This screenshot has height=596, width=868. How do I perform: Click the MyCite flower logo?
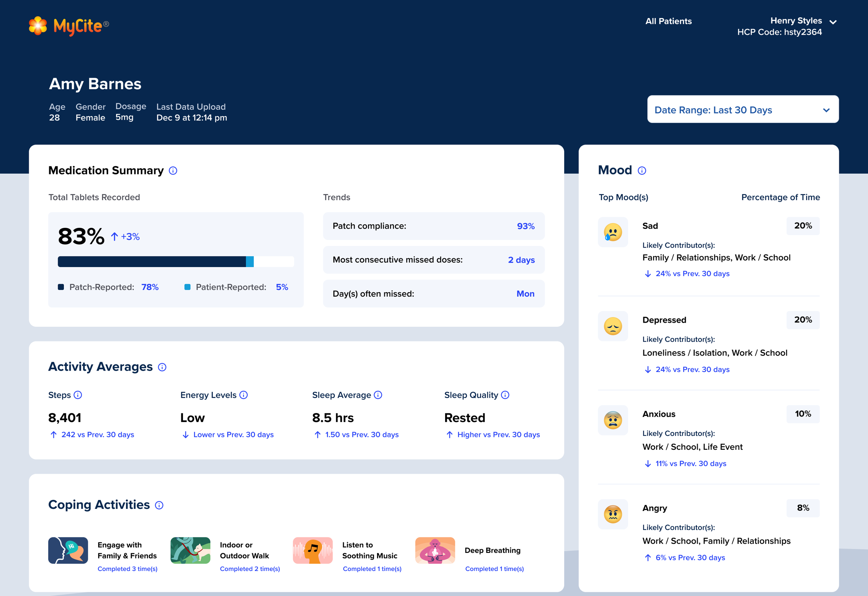(38, 26)
